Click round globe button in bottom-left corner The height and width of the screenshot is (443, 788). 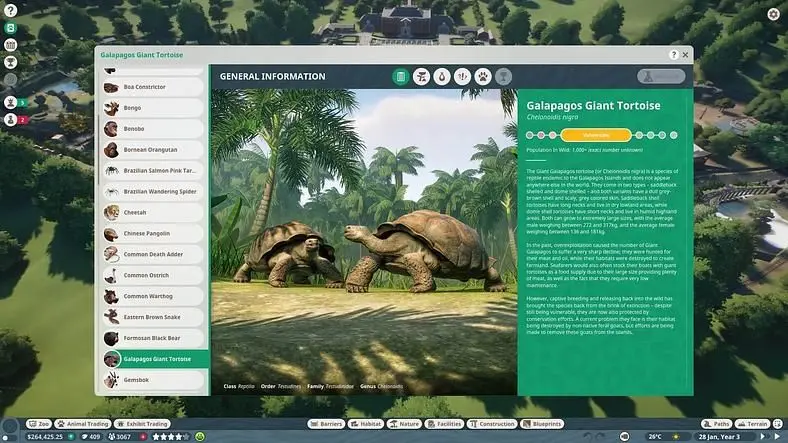(10, 428)
